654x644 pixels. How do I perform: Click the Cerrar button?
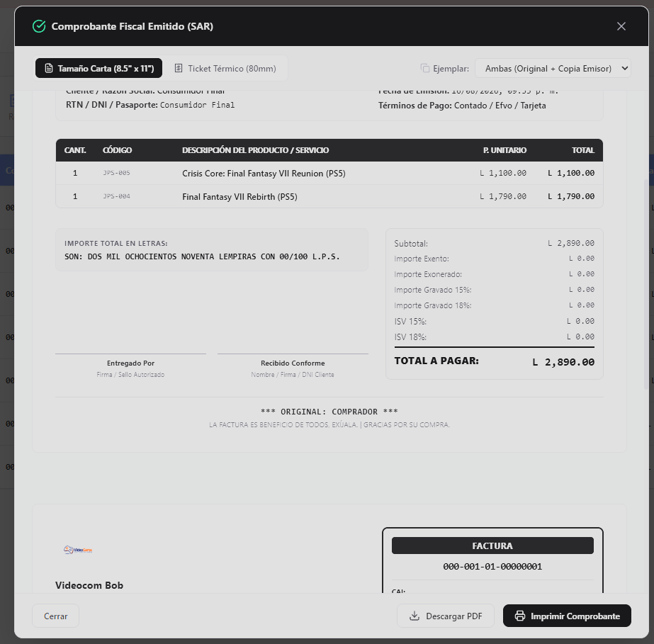click(x=55, y=616)
